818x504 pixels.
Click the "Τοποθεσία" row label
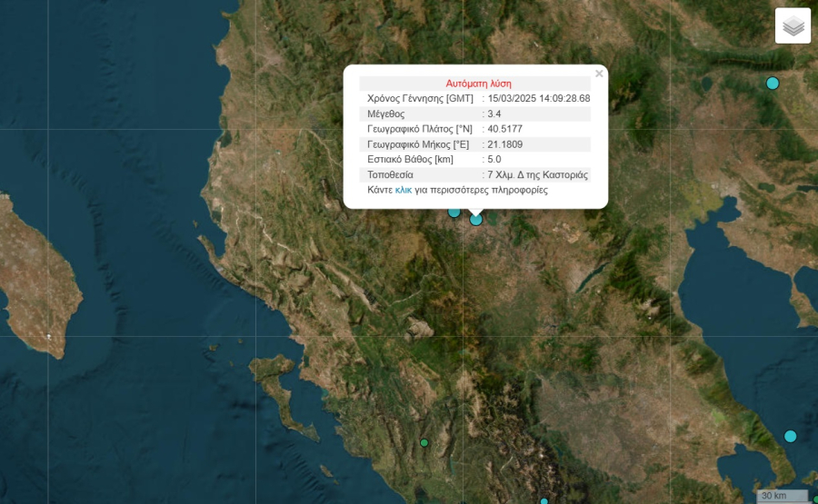point(390,174)
